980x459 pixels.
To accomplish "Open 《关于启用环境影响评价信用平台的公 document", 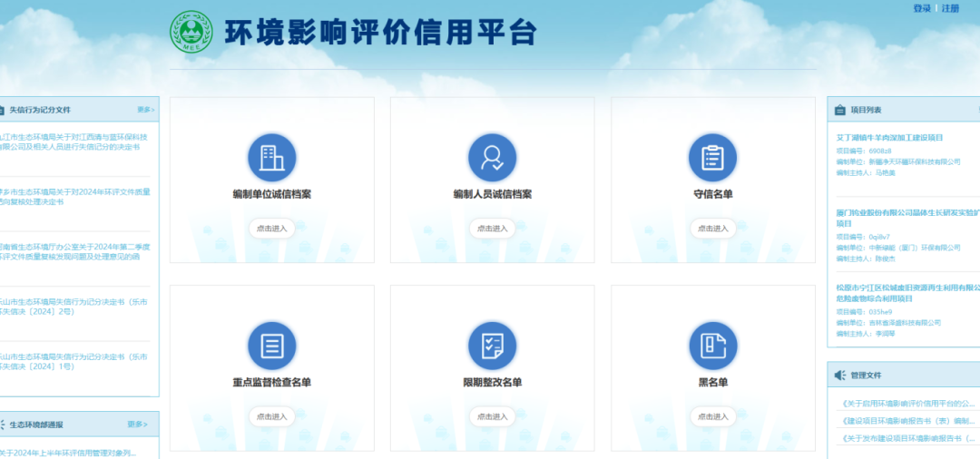I will [908, 404].
